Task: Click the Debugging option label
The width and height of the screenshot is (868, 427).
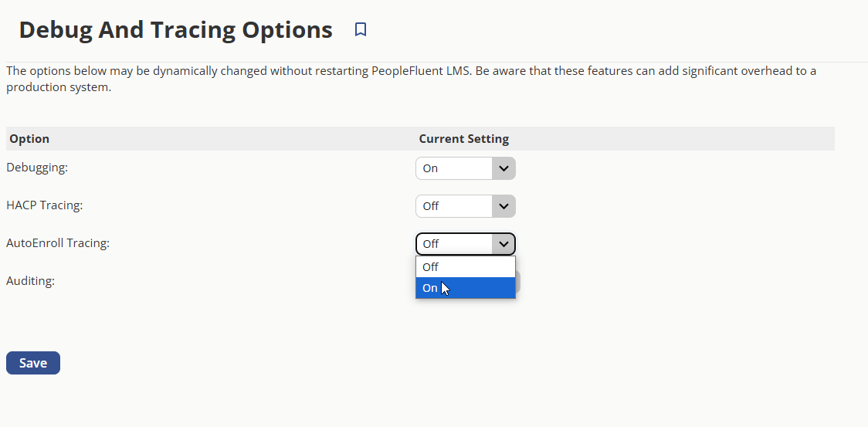Action: pos(37,168)
